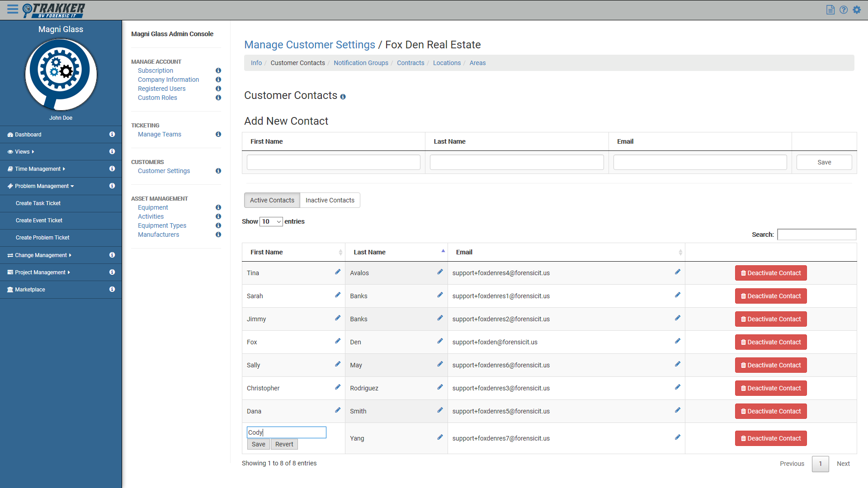868x488 pixels.
Task: Click info icon next to Subscription
Action: click(218, 70)
